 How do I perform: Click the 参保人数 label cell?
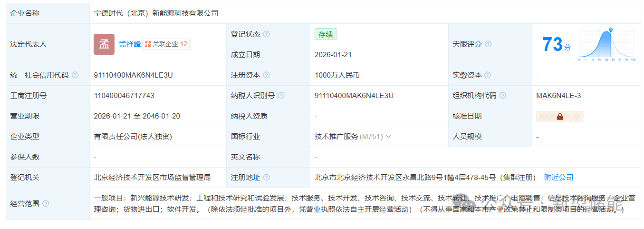[x=48, y=157]
